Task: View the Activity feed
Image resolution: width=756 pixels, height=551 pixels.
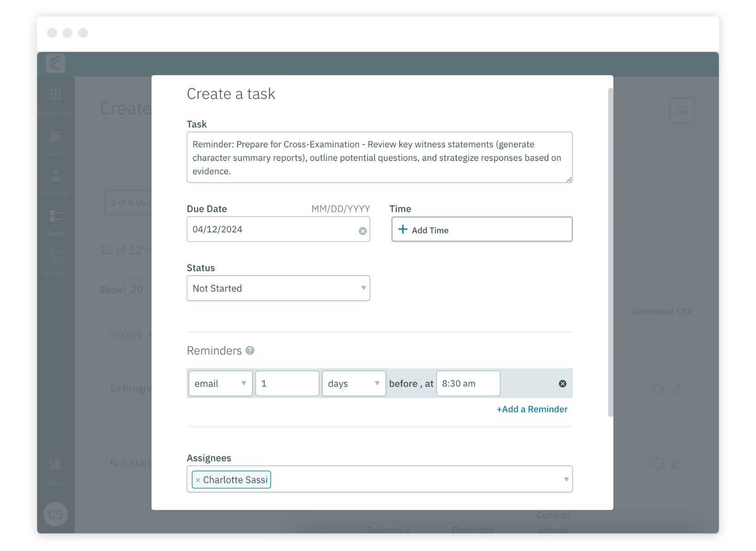Action: pos(55,262)
